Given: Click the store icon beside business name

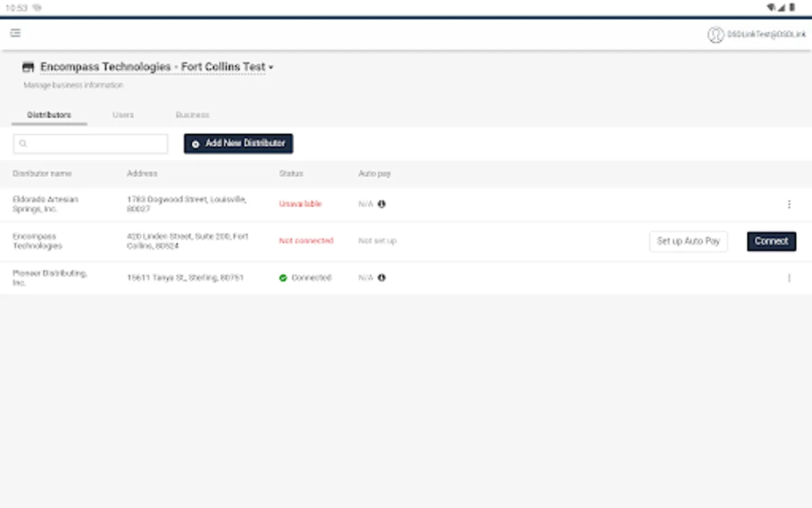Looking at the screenshot, I should pyautogui.click(x=28, y=67).
